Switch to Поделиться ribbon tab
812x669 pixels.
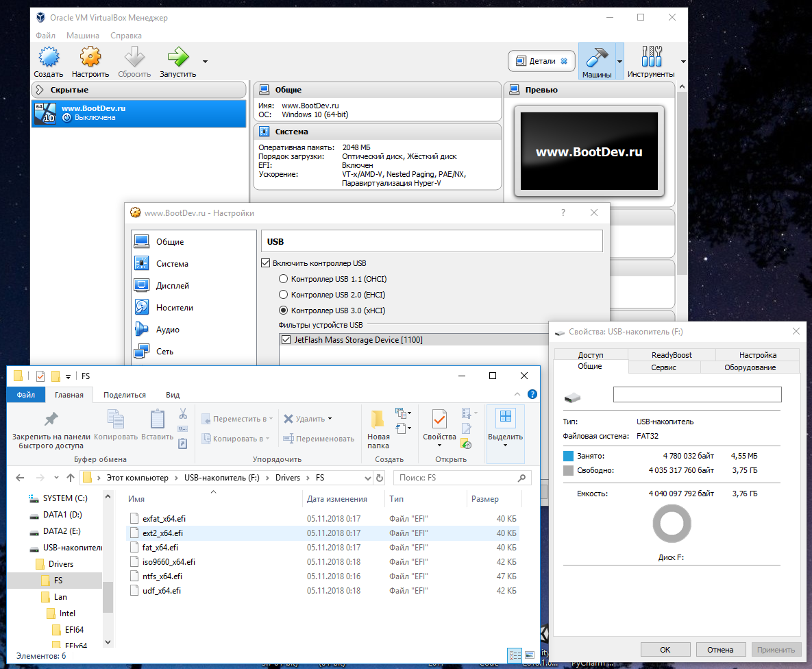click(124, 395)
